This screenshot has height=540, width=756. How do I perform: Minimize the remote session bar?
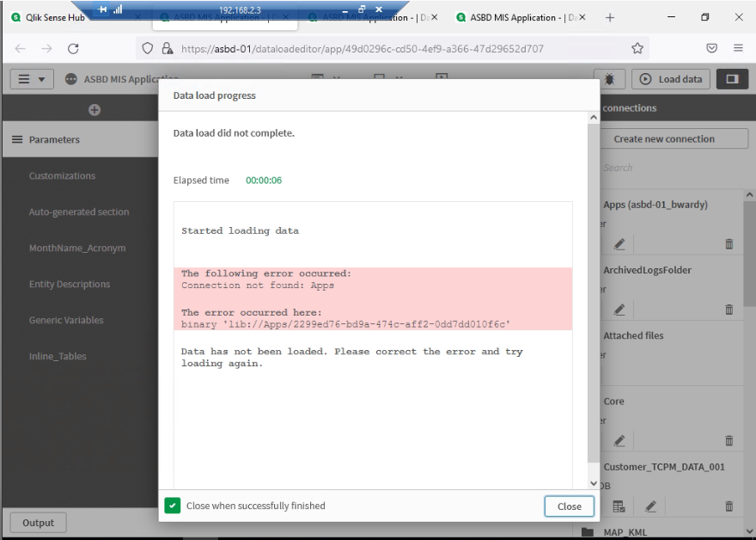pyautogui.click(x=344, y=10)
